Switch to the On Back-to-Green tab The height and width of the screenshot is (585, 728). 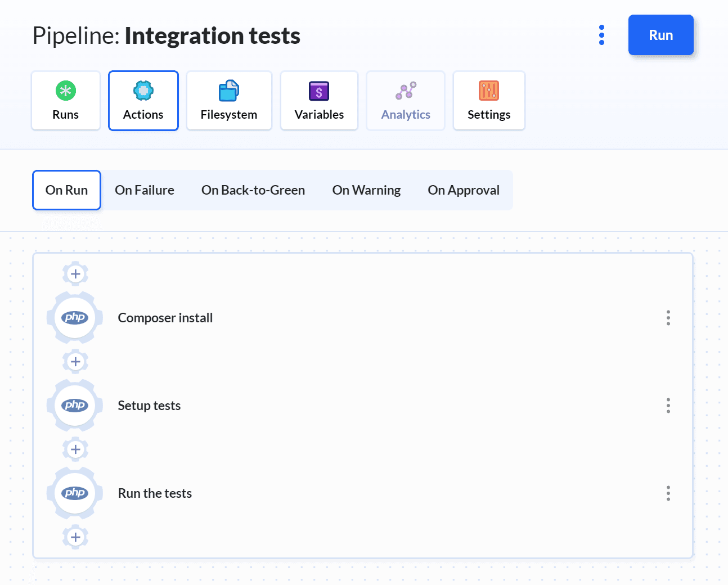tap(253, 190)
